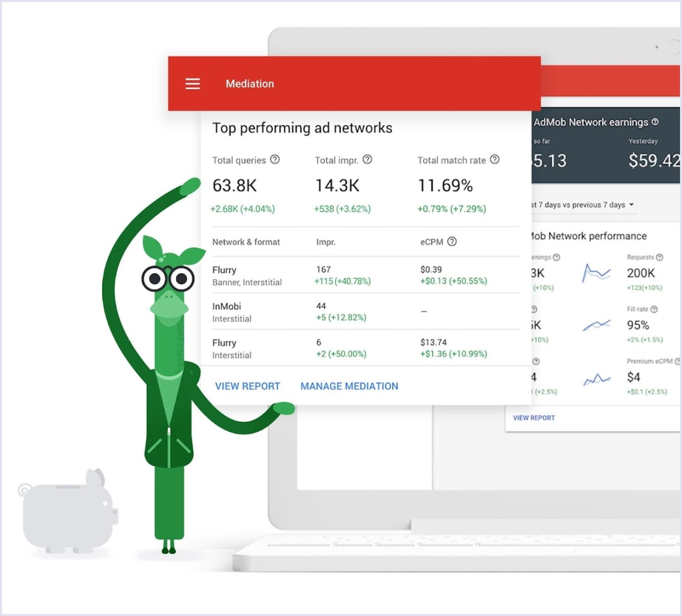Click the Yesterday label in earnings card

643,141
